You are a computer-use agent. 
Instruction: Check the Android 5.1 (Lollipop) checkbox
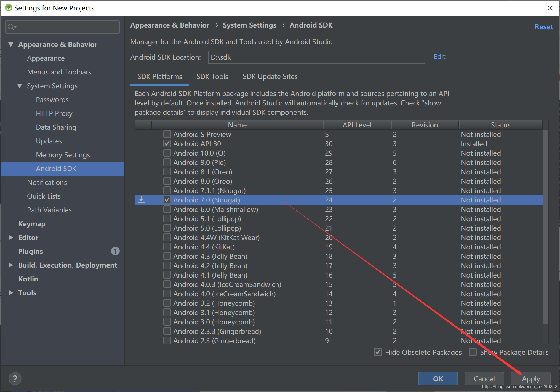point(167,218)
